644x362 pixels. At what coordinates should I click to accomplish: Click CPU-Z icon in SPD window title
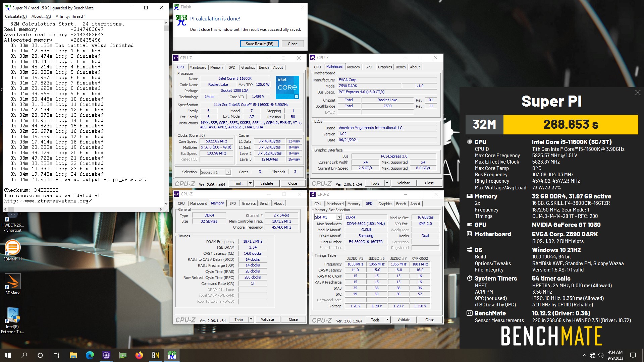(x=313, y=194)
